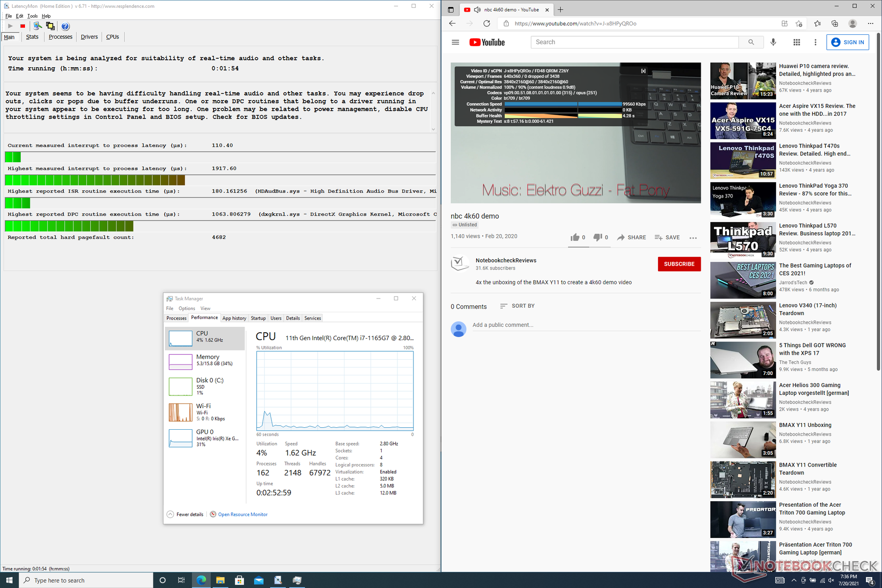
Task: Stop monitoring with the red stop icon
Action: [23, 26]
